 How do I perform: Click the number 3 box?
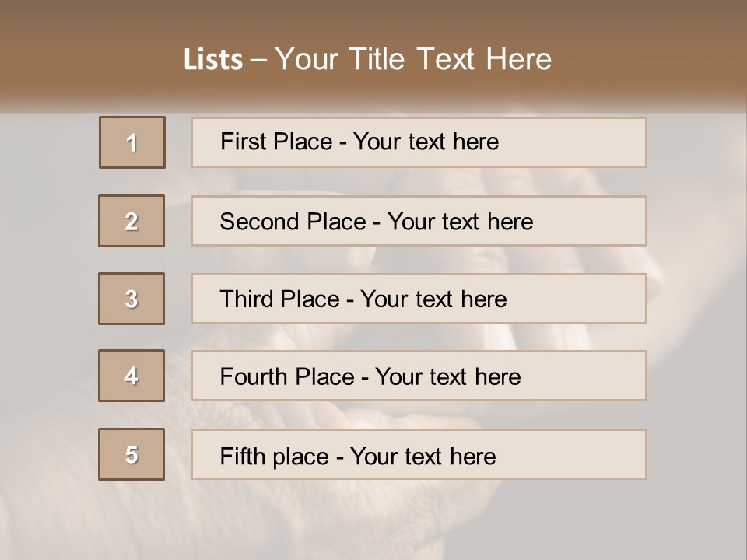tap(132, 299)
